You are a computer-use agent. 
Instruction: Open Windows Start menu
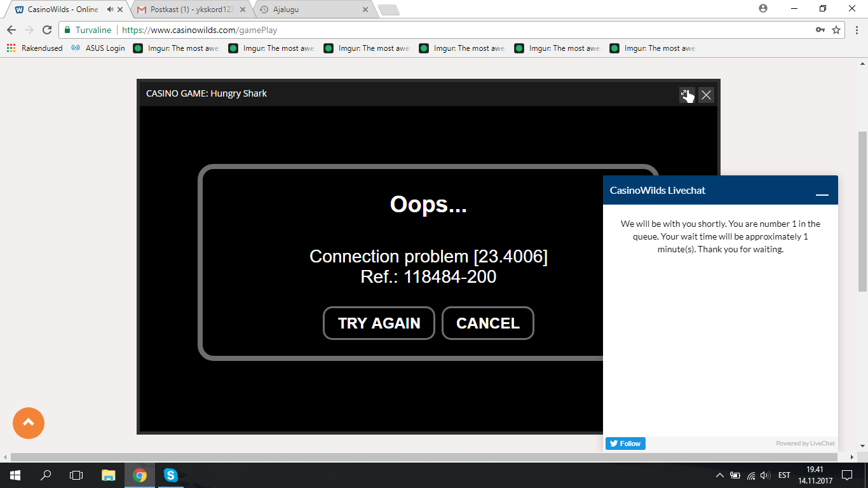[x=15, y=475]
